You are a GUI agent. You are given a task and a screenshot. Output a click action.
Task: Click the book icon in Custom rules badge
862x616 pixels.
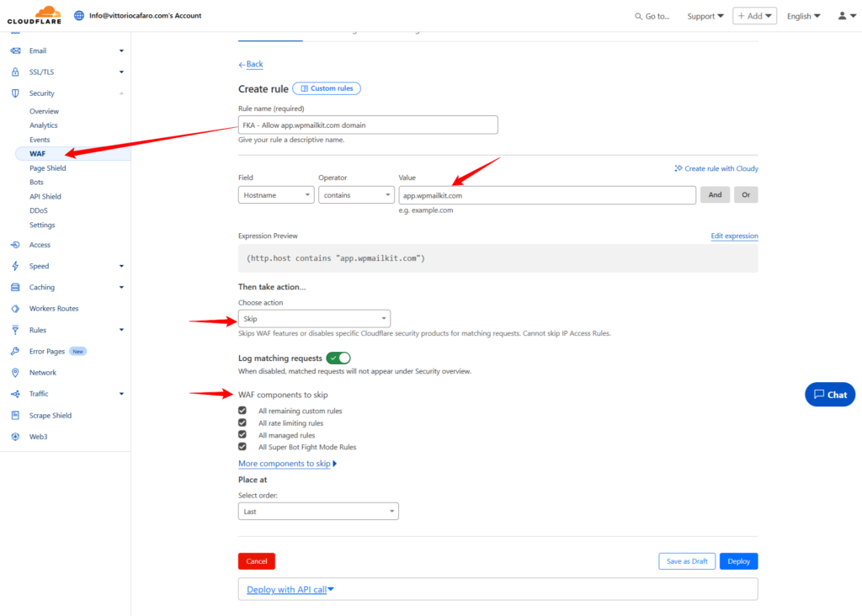pyautogui.click(x=305, y=88)
